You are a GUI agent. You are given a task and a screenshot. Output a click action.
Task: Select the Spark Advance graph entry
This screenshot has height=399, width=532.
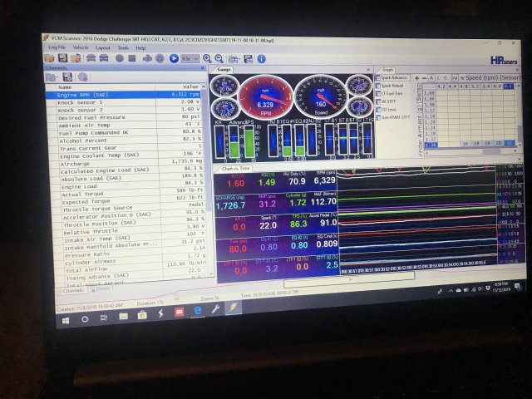pos(392,77)
